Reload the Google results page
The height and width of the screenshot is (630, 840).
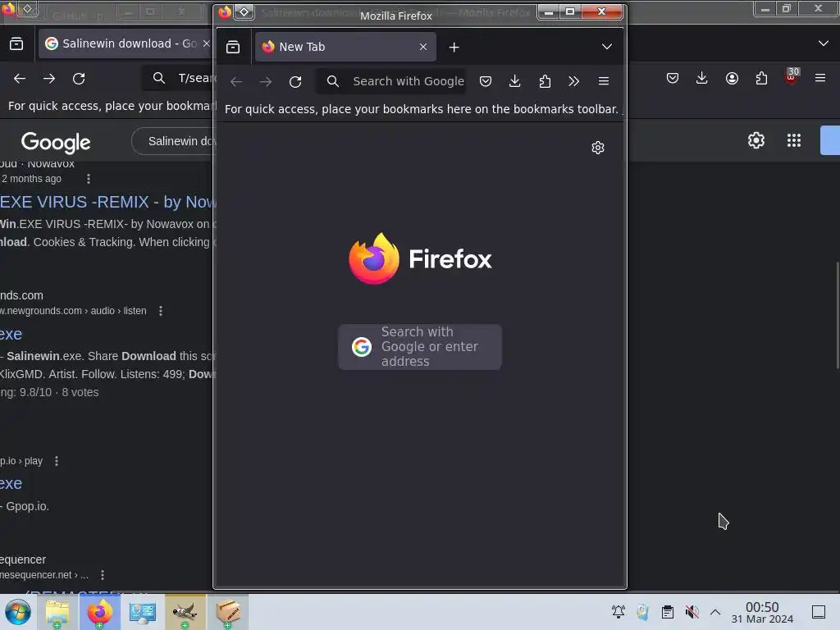(x=79, y=79)
